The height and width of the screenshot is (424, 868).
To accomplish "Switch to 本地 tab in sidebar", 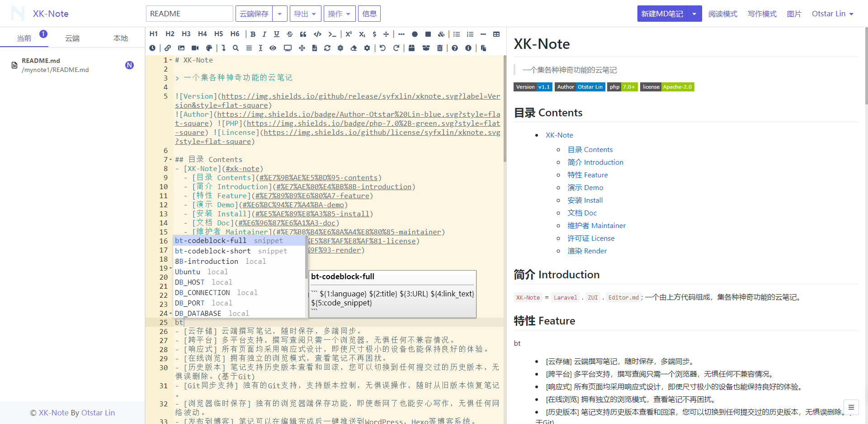I will click(x=121, y=38).
